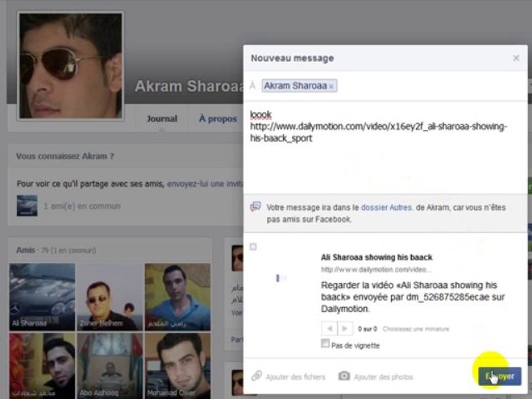
Task: Open friend Abo Ashooq thumbnail
Action: (110, 366)
